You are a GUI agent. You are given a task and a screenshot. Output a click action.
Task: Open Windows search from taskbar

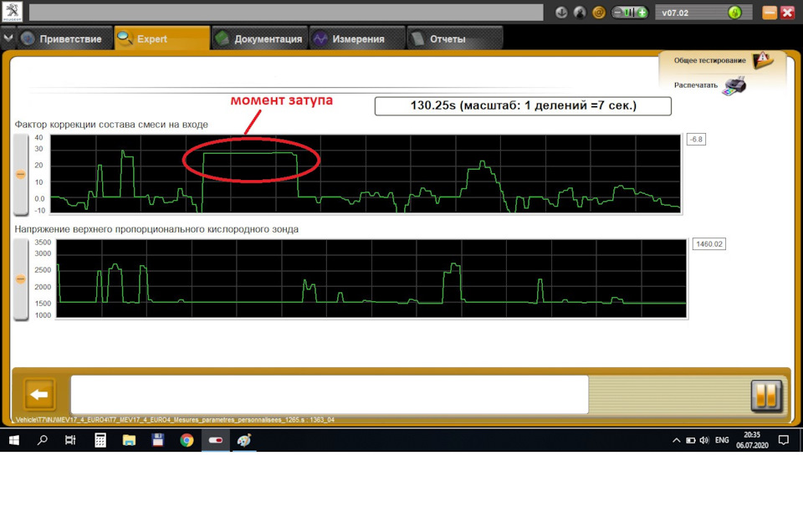[x=43, y=440]
